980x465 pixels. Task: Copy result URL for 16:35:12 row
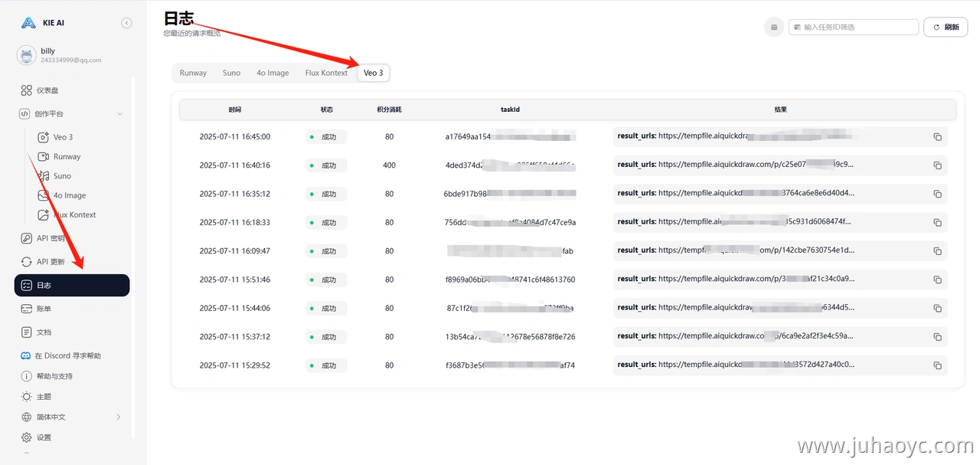937,194
